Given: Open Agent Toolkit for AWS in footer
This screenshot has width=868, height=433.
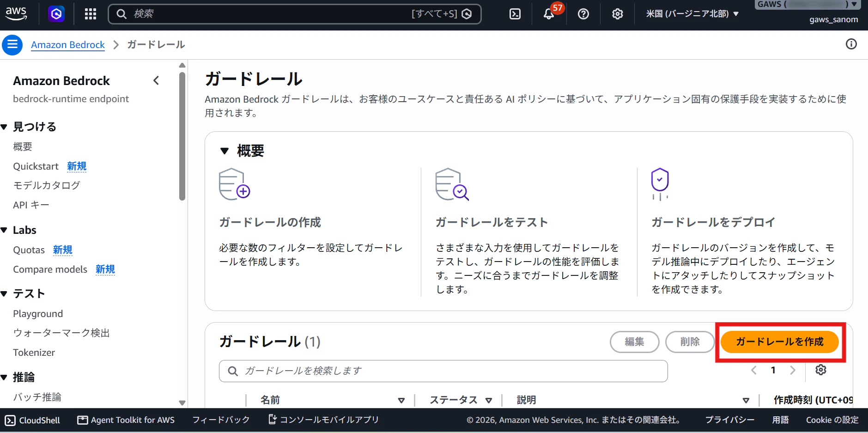Looking at the screenshot, I should coord(126,420).
